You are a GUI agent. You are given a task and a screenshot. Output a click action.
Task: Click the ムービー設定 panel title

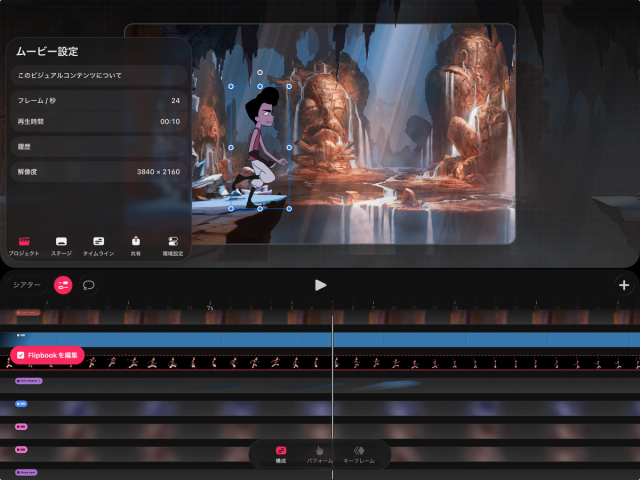[47, 51]
